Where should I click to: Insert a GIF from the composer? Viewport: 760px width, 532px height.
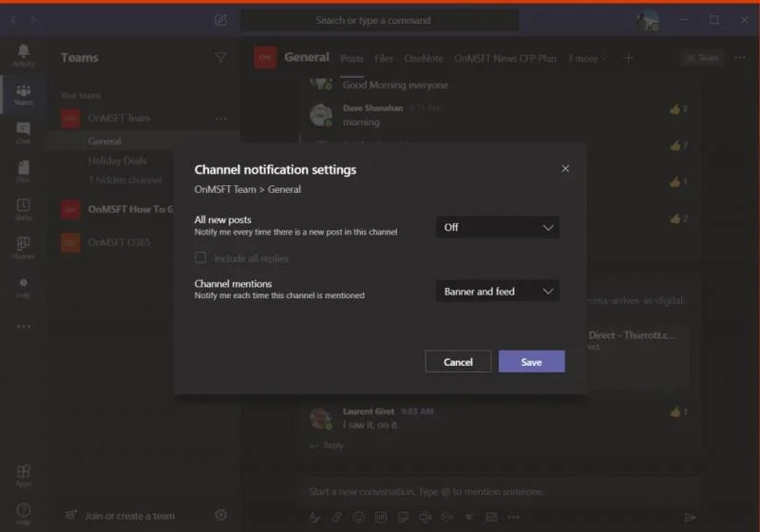pyautogui.click(x=381, y=518)
